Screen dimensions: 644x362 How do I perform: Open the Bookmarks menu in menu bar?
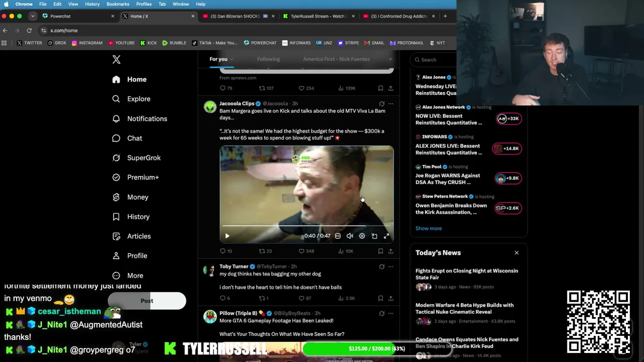click(118, 4)
